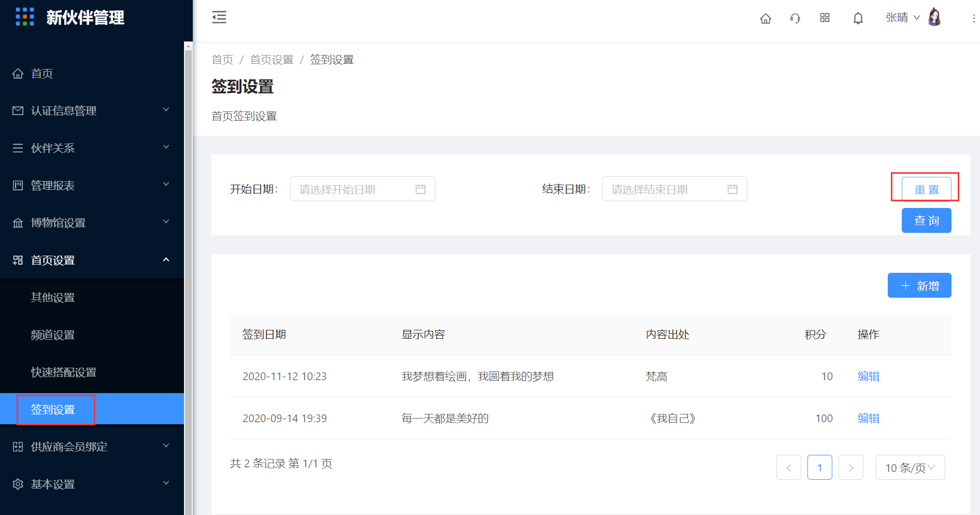Click the 梵高 source cell
Screen dimensions: 980x515
coord(657,376)
